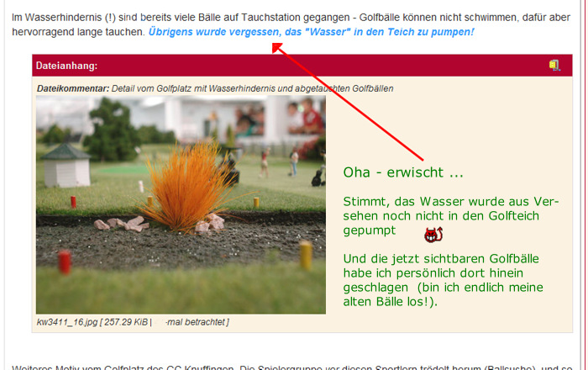588x370 pixels.
Task: Click the blue italic text about forgotten water
Action: coord(311,32)
